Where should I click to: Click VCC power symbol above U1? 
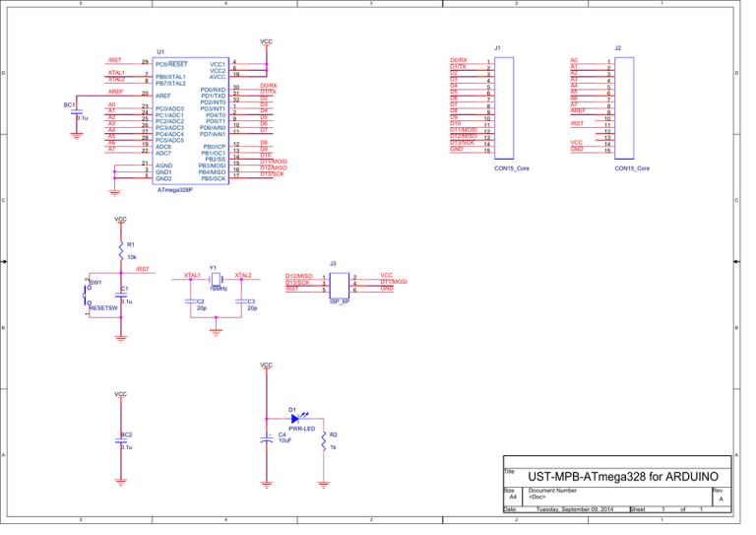point(266,43)
